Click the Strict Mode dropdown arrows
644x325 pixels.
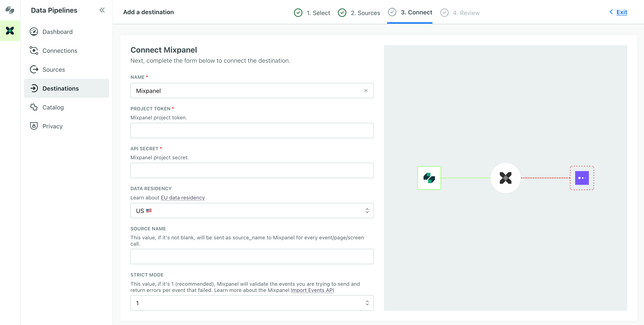tap(367, 303)
